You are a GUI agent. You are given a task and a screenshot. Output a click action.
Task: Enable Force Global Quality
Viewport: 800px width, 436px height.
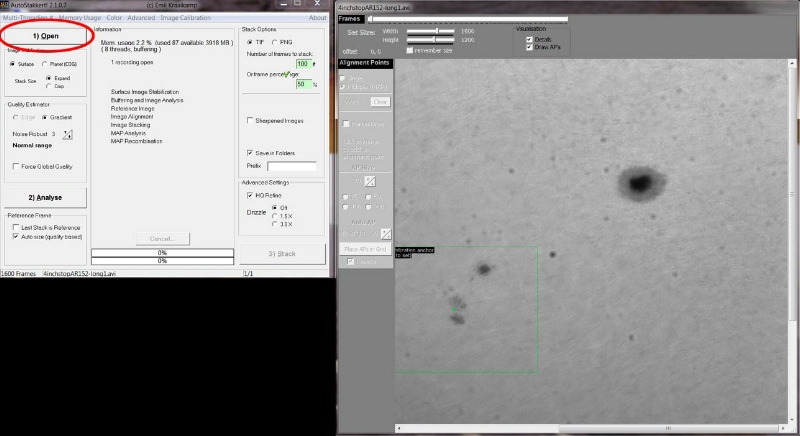point(14,167)
